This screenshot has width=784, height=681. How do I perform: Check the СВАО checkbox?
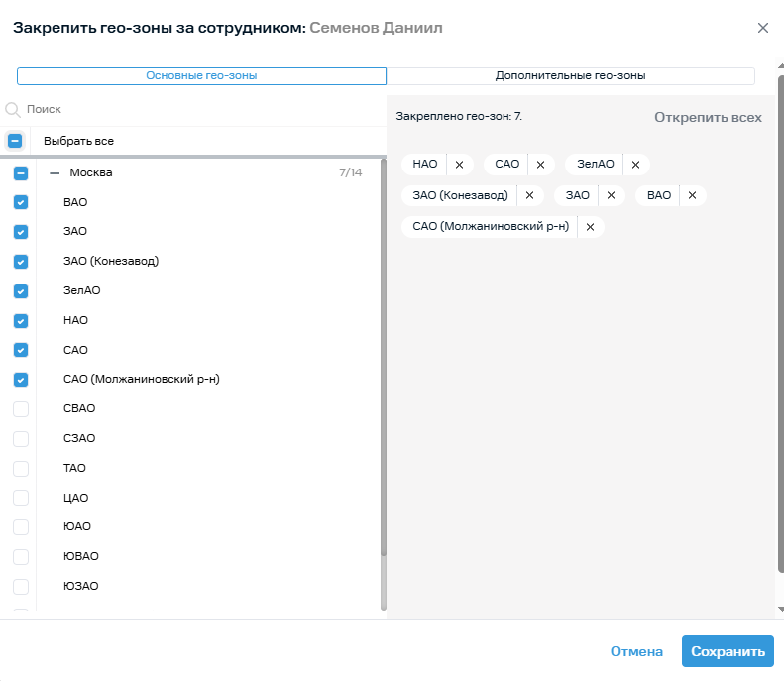(21, 408)
